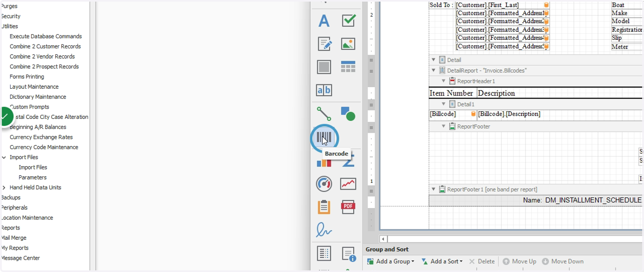This screenshot has height=272, width=644.
Task: Open Combine 2 Customer Records
Action: [x=45, y=46]
